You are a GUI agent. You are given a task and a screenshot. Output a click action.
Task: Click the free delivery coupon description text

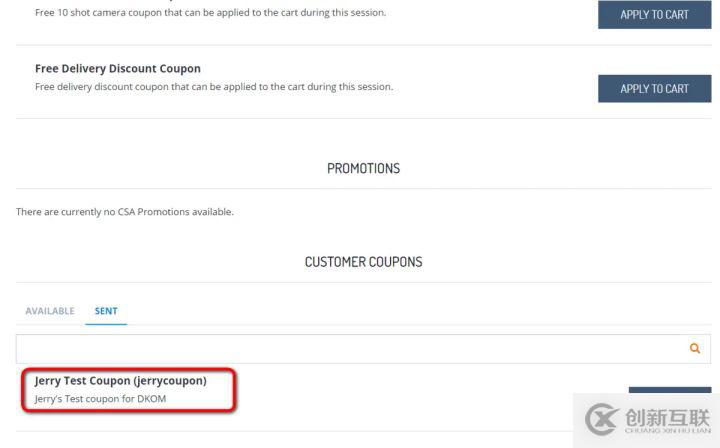[x=214, y=87]
